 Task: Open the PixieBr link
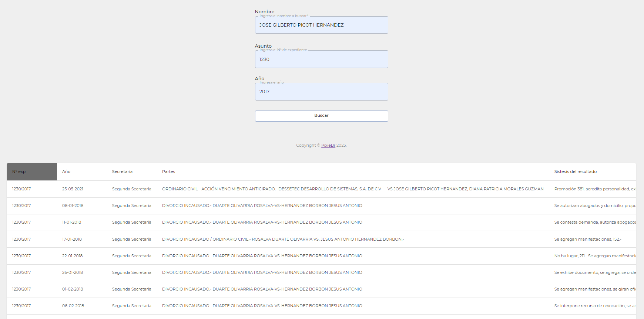pos(328,145)
